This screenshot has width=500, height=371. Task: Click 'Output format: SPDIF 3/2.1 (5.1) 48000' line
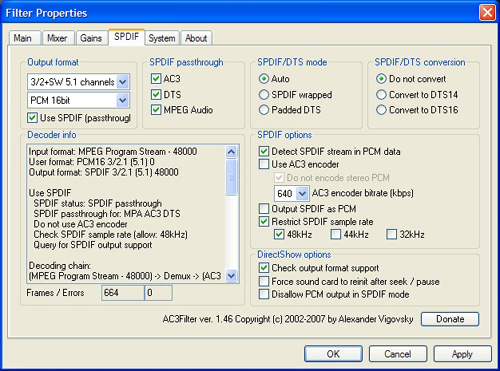coord(104,172)
